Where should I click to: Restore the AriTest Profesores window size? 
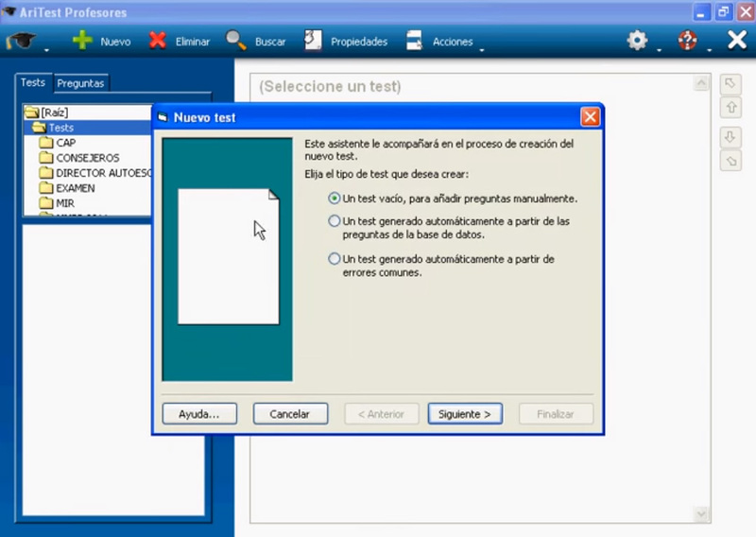click(x=723, y=12)
